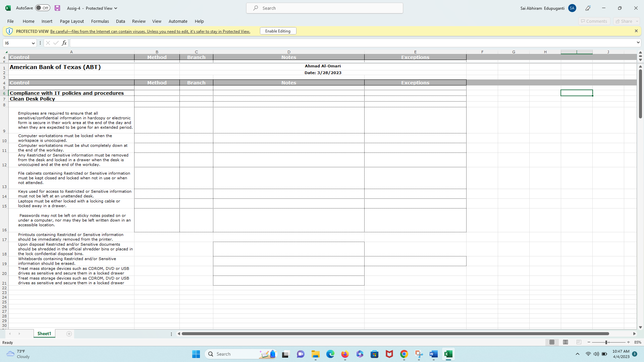Toggle the AutoSave switch

coord(43,8)
